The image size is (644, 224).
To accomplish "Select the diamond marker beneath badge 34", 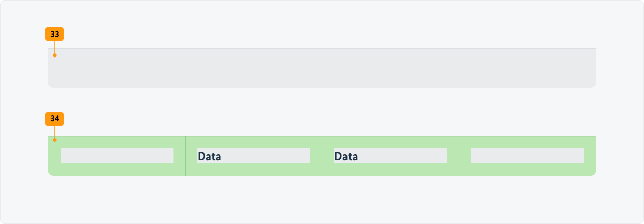I will (x=55, y=140).
